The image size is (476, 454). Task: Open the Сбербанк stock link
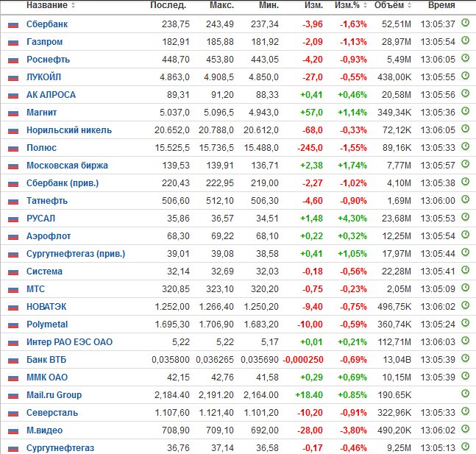pyautogui.click(x=47, y=24)
